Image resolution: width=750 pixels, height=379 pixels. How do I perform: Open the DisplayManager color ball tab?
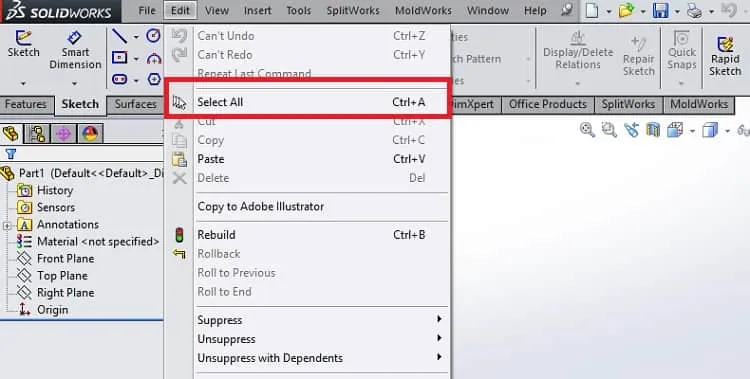(90, 134)
